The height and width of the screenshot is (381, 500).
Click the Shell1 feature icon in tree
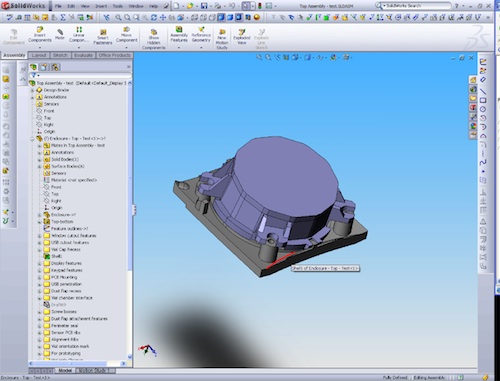coord(47,256)
